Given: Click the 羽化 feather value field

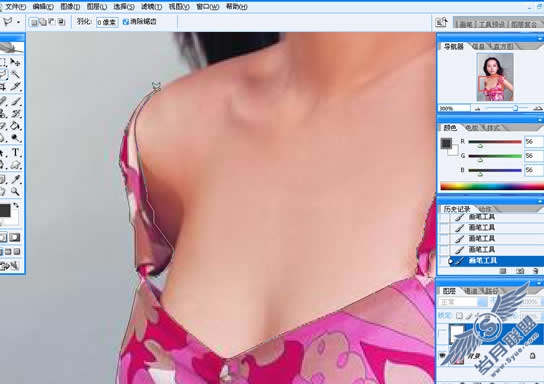Looking at the screenshot, I should [107, 23].
